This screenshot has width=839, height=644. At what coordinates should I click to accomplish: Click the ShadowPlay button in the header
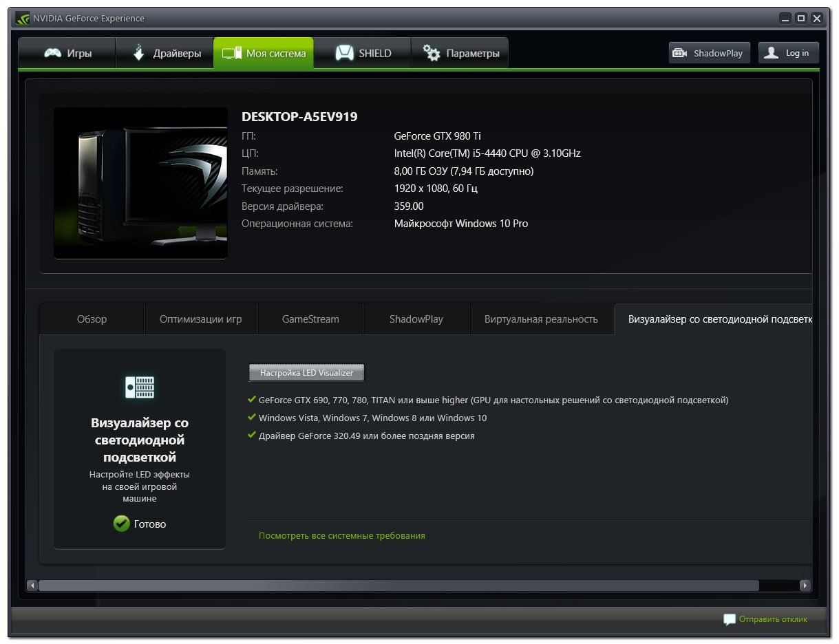[x=709, y=53]
